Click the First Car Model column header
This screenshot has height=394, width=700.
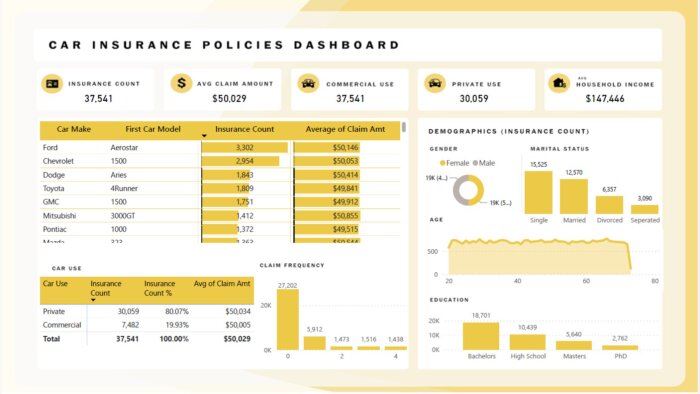click(153, 129)
